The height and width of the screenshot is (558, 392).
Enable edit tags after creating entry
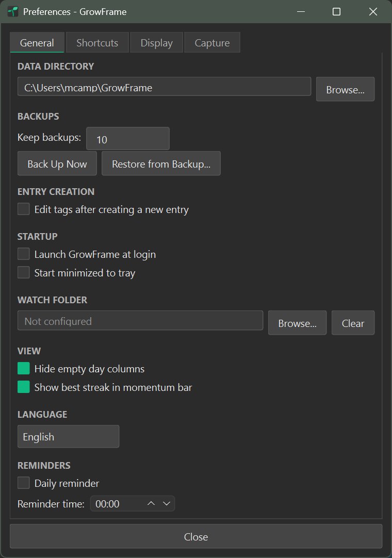pyautogui.click(x=24, y=209)
